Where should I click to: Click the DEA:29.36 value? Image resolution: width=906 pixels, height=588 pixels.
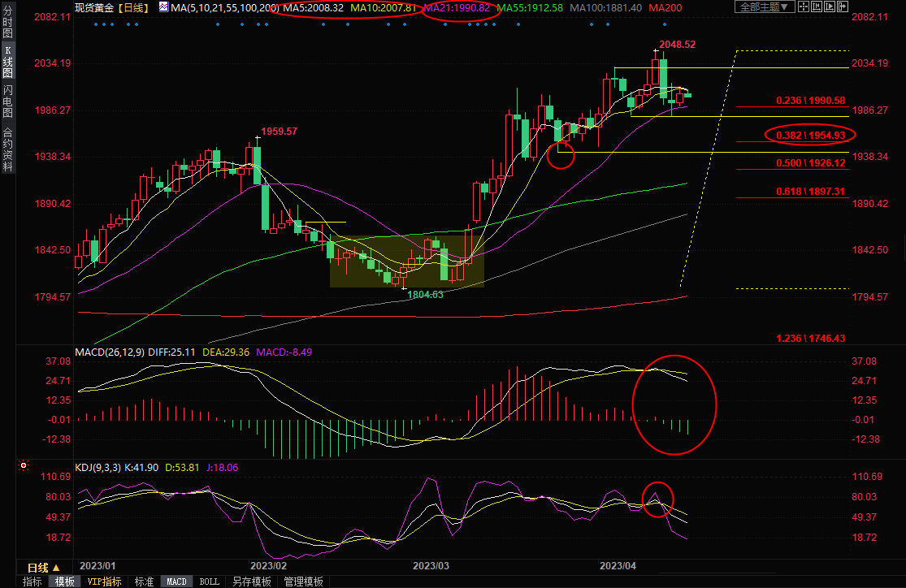(226, 352)
